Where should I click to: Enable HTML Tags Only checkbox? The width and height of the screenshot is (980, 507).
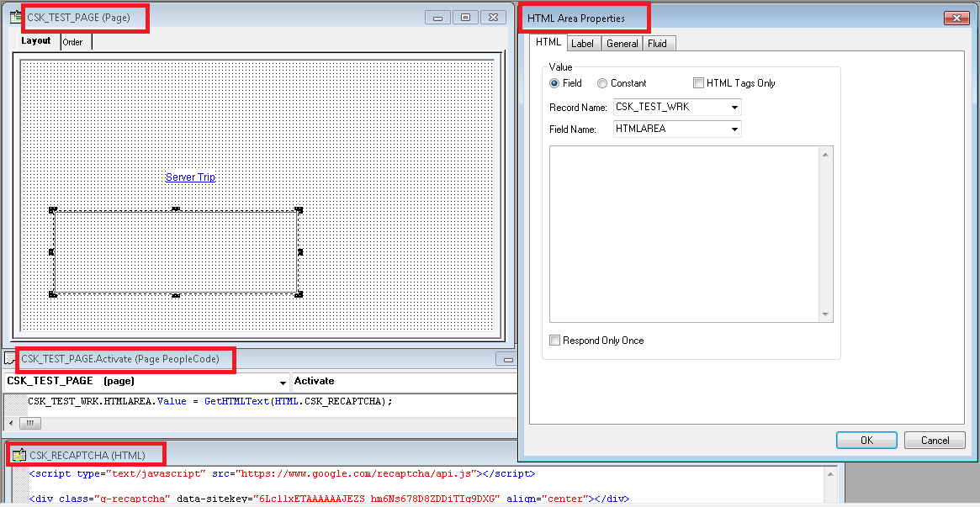point(698,83)
